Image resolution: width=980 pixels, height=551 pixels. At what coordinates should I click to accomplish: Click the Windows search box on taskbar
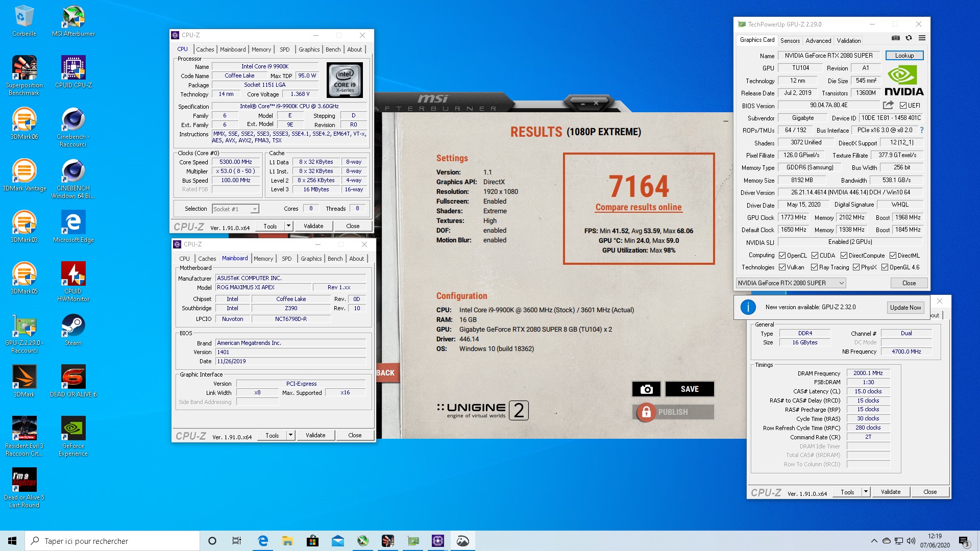[x=112, y=541]
